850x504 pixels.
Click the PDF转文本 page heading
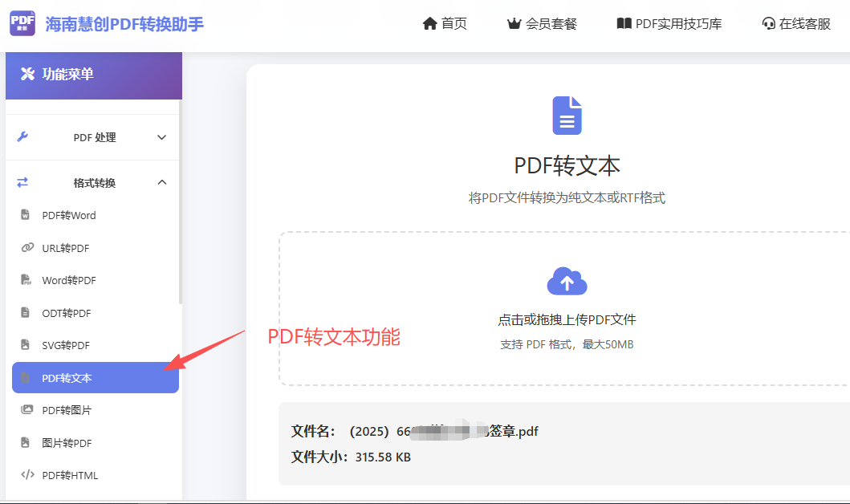click(567, 166)
